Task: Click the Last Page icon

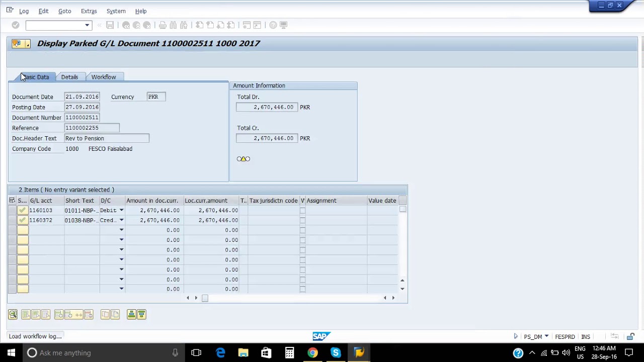Action: coord(231,25)
